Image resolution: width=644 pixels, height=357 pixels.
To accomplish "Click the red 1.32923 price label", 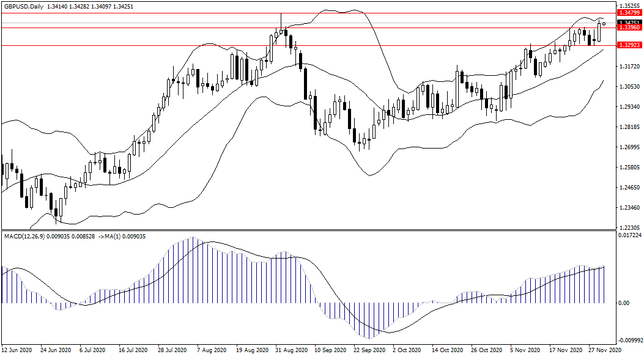I will [x=629, y=45].
